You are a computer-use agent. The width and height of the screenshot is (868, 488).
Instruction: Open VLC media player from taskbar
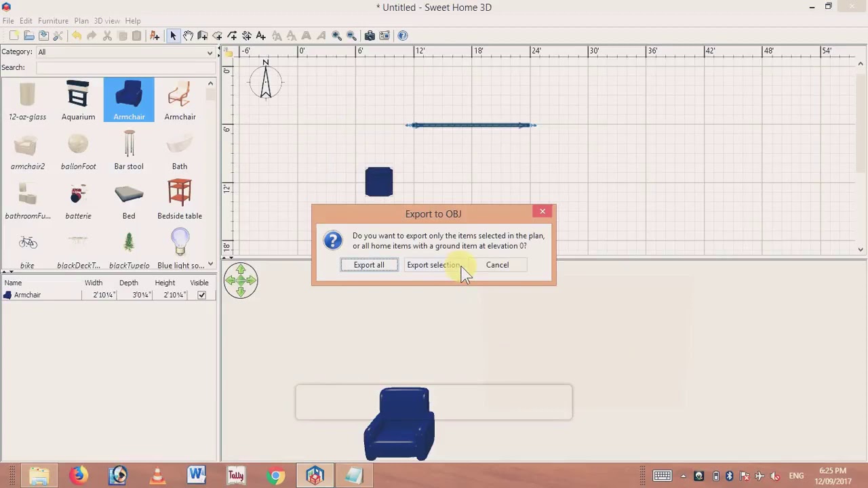(157, 476)
